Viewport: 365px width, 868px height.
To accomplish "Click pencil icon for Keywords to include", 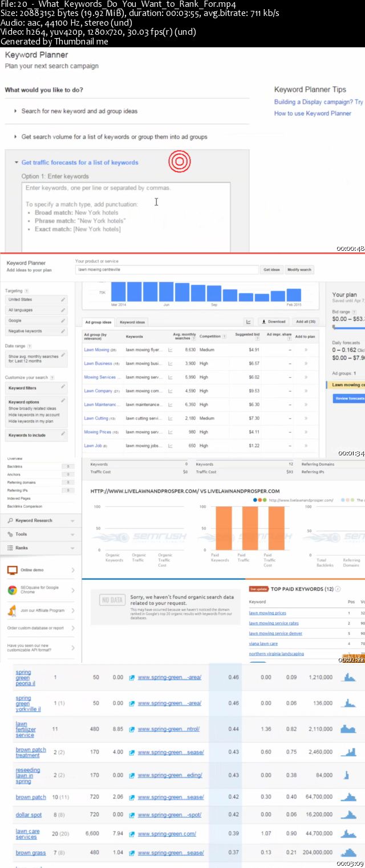I will coord(63,434).
